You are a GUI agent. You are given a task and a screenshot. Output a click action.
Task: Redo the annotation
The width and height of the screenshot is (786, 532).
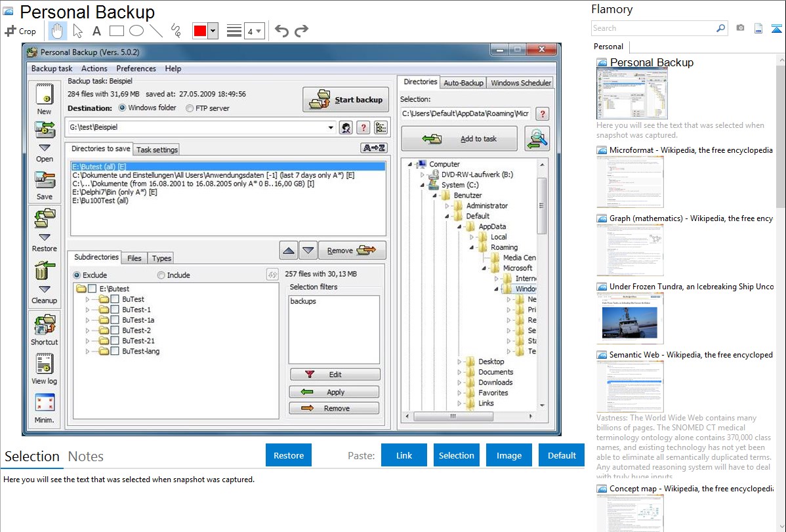coord(301,31)
